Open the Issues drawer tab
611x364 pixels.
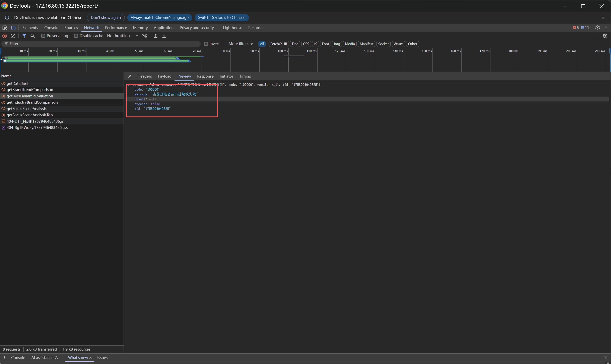pos(102,358)
